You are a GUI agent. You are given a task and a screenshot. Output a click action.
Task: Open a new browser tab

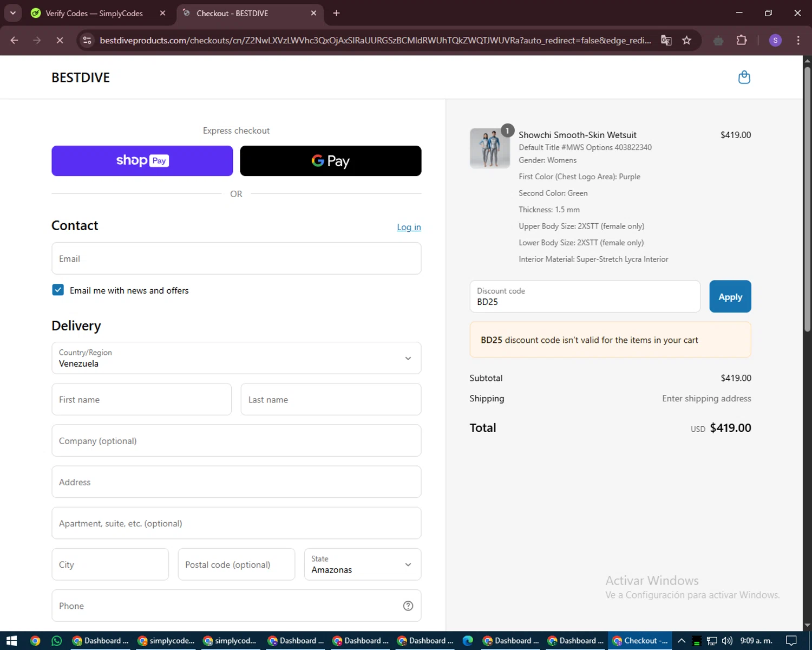point(336,13)
